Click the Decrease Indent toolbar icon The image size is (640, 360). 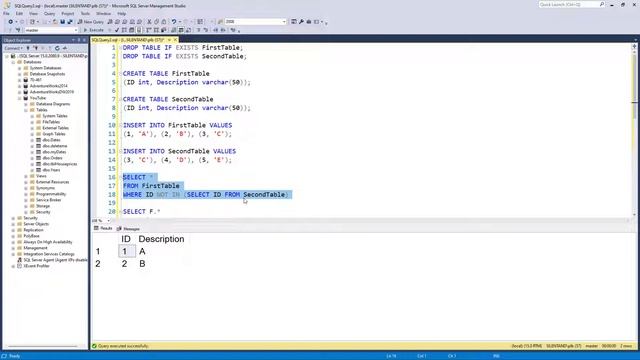216,30
